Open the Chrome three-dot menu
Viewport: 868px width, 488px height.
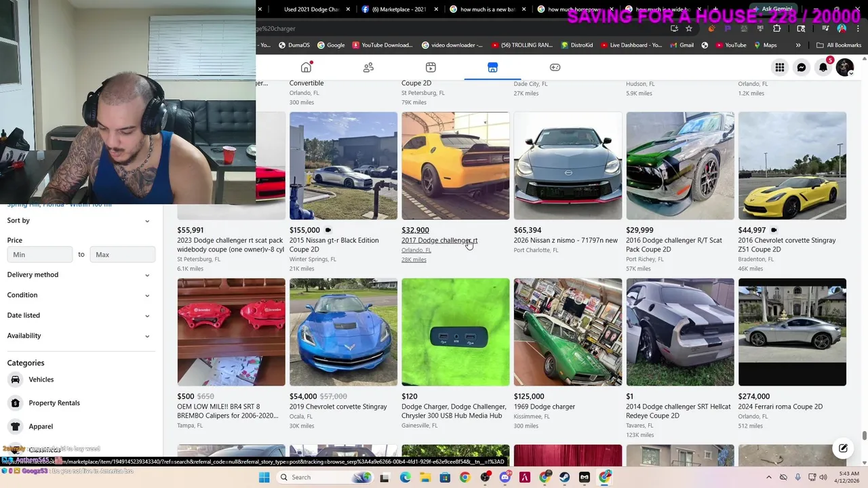(x=858, y=28)
